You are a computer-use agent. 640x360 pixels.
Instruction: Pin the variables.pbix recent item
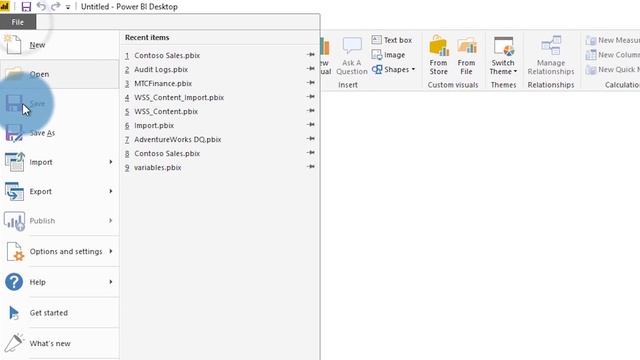[x=311, y=167]
